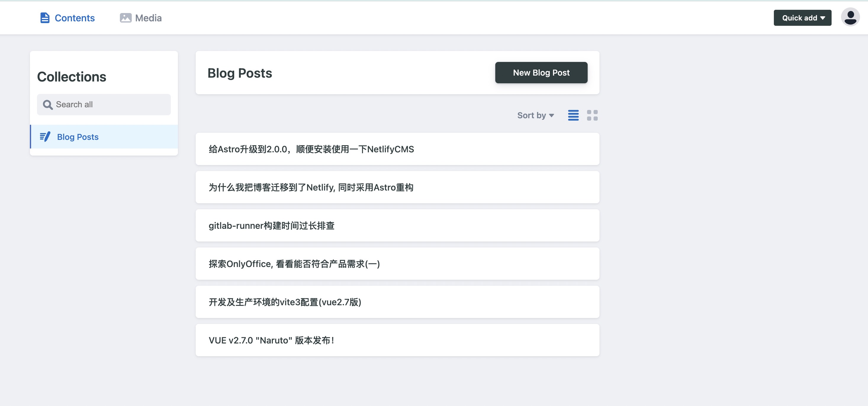Open gitlab-runner构建时间过长排查 post
868x406 pixels.
point(397,225)
